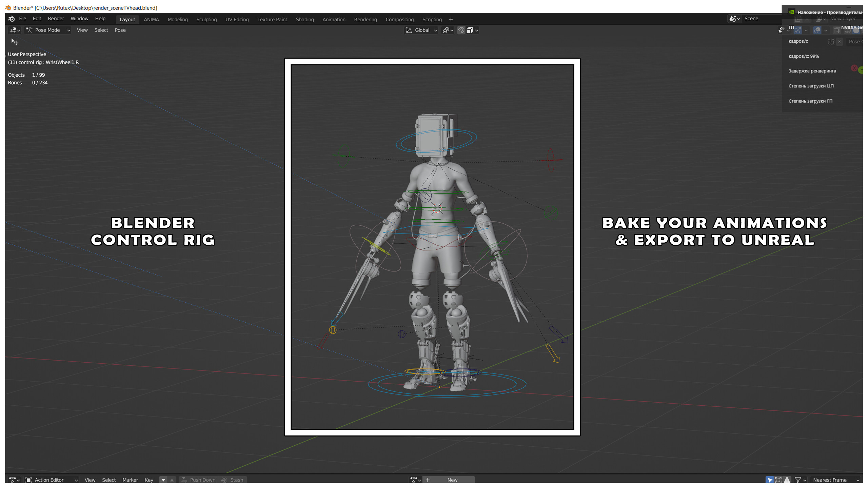Toggle snapping with the magnet icon
Image resolution: width=868 pixels, height=488 pixels.
[461, 30]
